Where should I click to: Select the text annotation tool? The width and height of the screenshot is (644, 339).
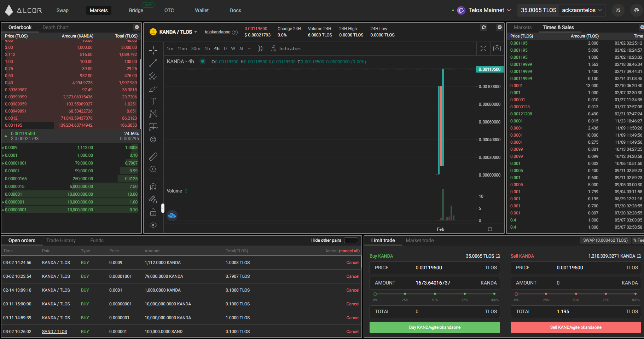tap(153, 101)
